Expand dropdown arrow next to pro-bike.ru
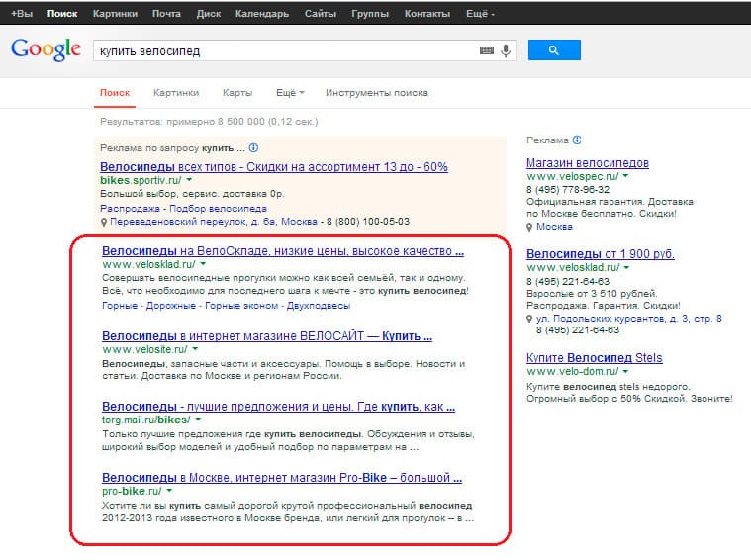751x560 pixels. tap(169, 491)
